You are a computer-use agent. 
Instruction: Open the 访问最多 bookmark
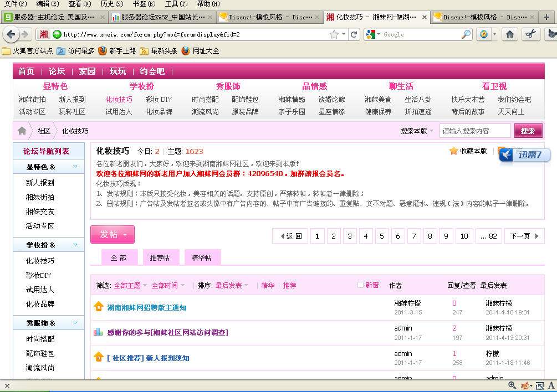pyautogui.click(x=76, y=51)
